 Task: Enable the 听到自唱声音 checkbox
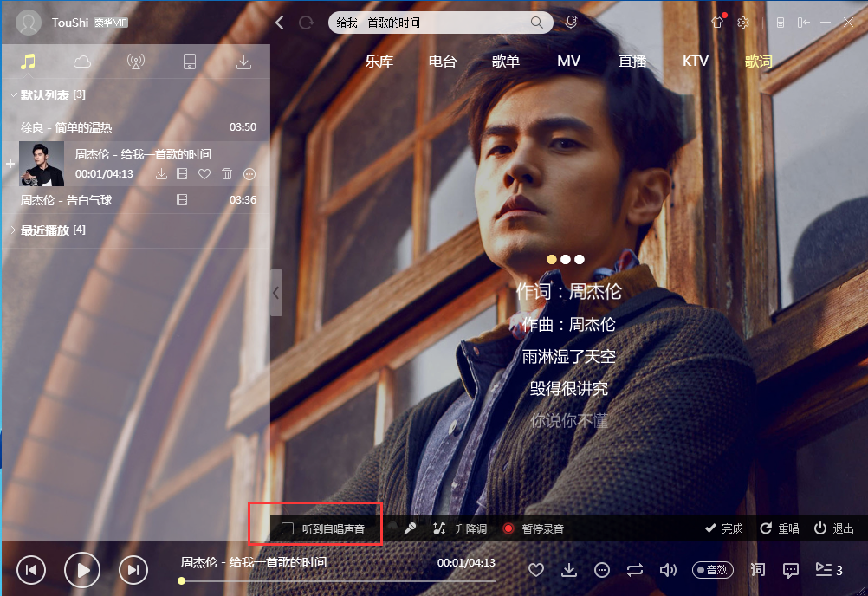pyautogui.click(x=288, y=528)
